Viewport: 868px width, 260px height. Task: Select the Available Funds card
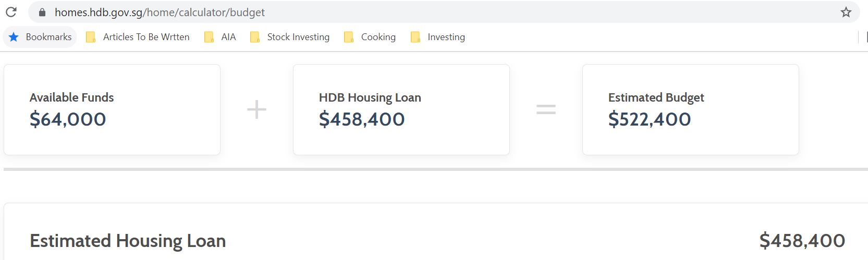tap(112, 109)
